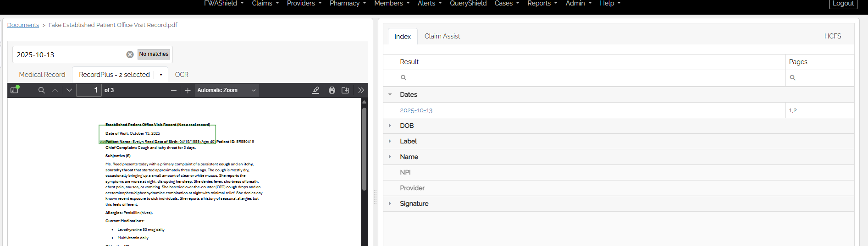Go to next page in PDF viewer
The height and width of the screenshot is (246, 868).
[69, 90]
